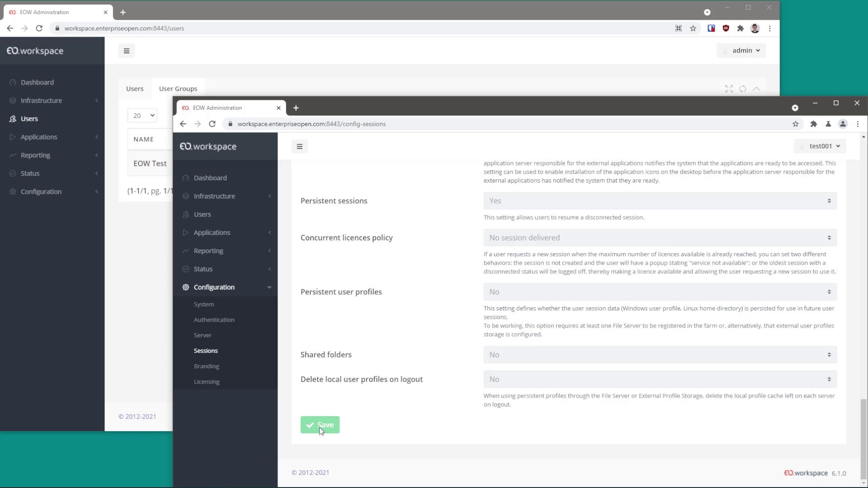Click EOW Test group row in back window
The height and width of the screenshot is (488, 868).
150,164
